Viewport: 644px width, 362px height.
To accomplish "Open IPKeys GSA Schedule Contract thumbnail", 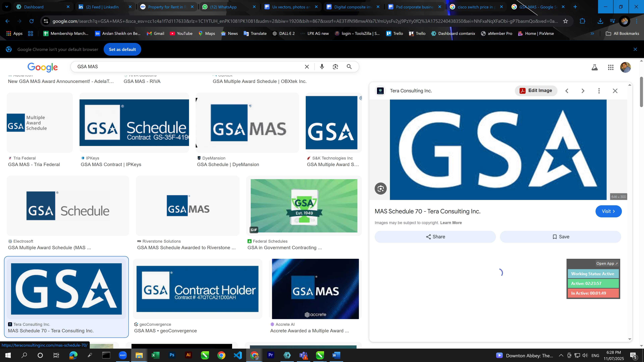I will pos(134,123).
